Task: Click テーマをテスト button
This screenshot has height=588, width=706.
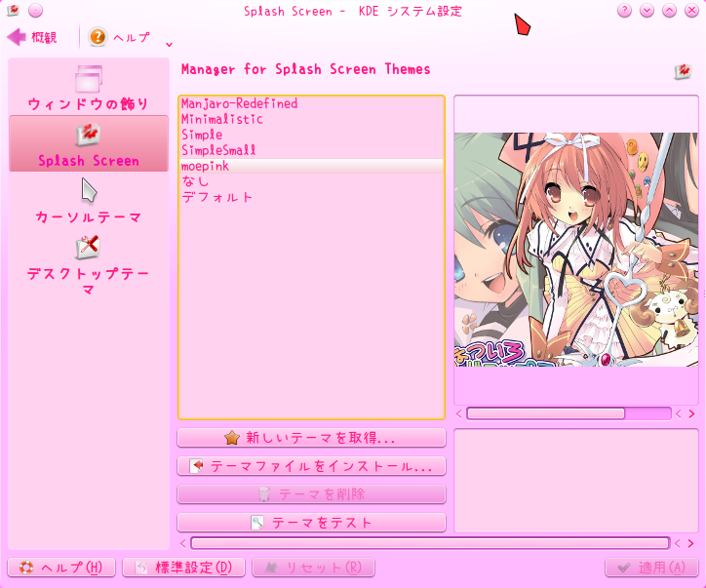Action: pyautogui.click(x=311, y=523)
